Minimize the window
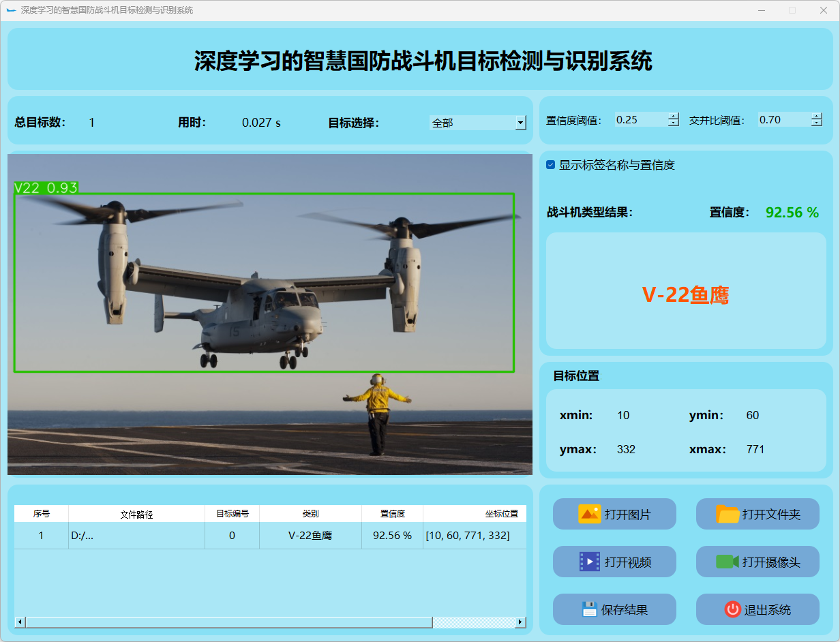This screenshot has width=840, height=642. (x=762, y=10)
